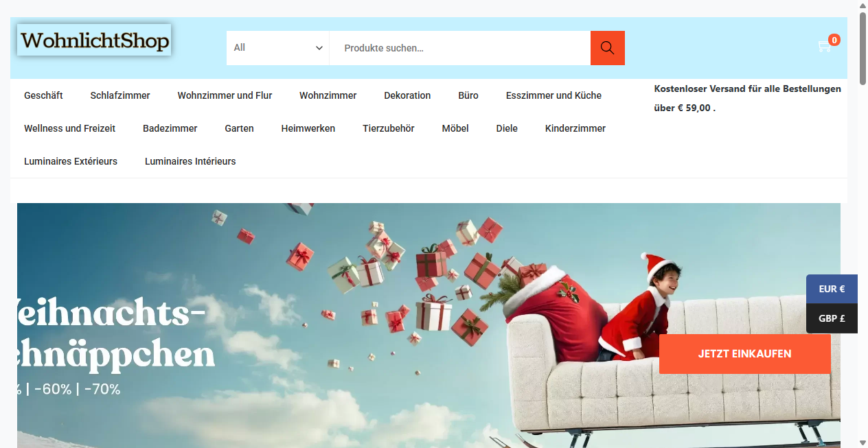Image resolution: width=868 pixels, height=448 pixels.
Task: Switch currency to GBP £
Action: point(832,318)
